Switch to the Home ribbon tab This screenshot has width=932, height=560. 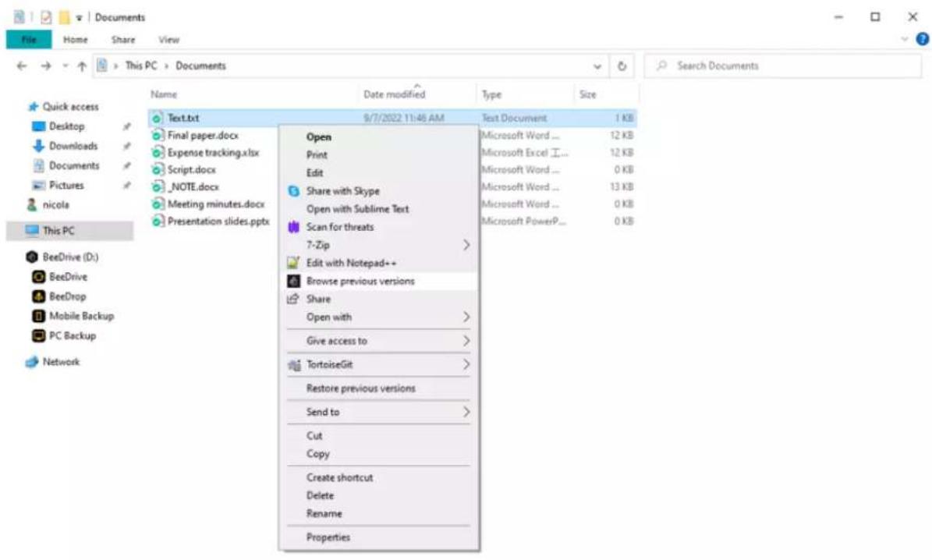[76, 40]
